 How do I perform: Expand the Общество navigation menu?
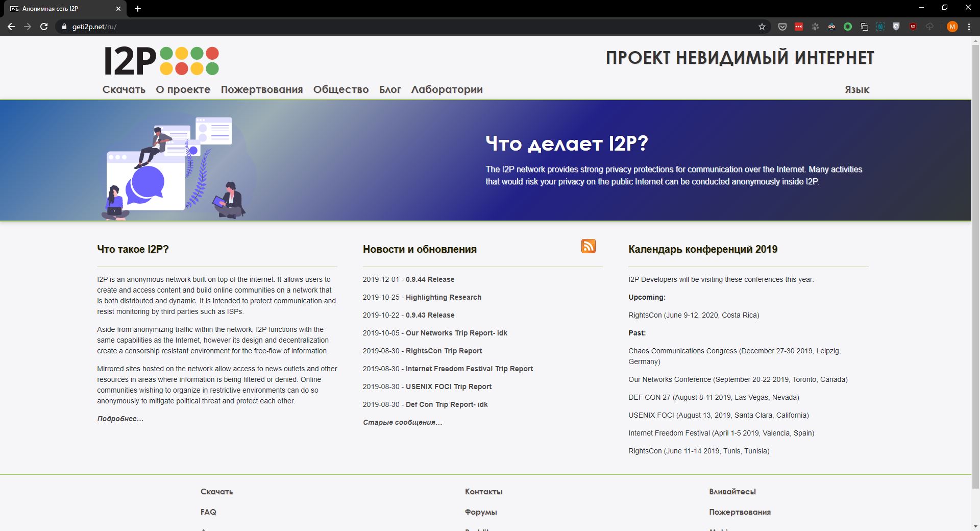pos(340,90)
